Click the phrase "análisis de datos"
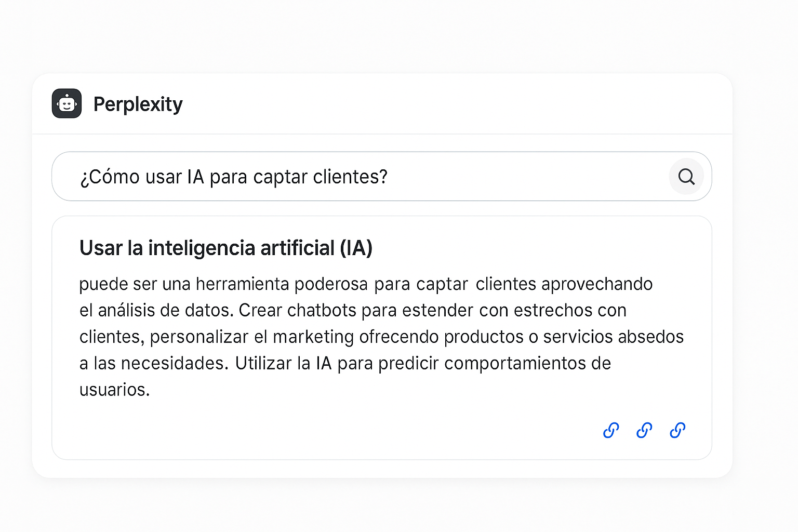This screenshot has width=798, height=532. click(x=165, y=310)
